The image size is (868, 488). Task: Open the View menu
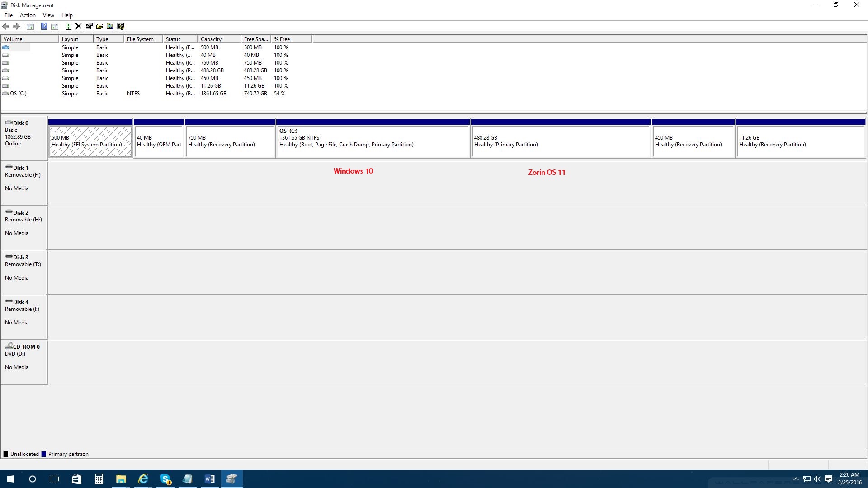(48, 15)
